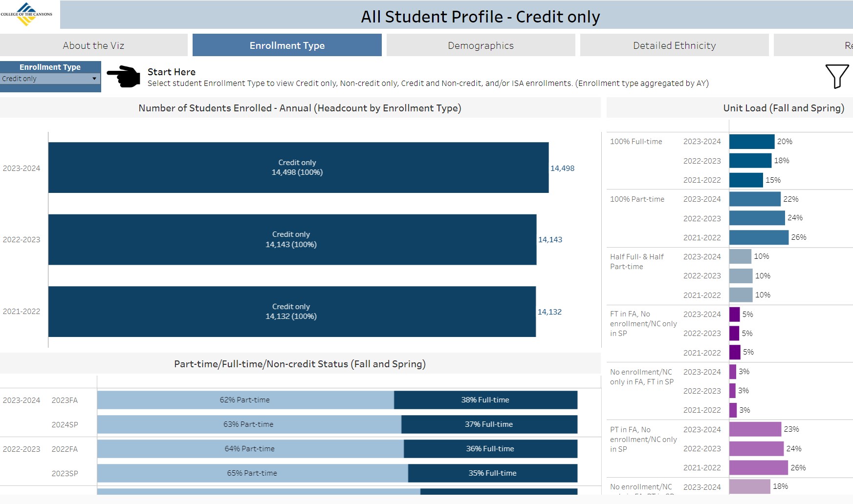Select the 26% bar for PT in FA
This screenshot has width=853, height=504.
(759, 467)
